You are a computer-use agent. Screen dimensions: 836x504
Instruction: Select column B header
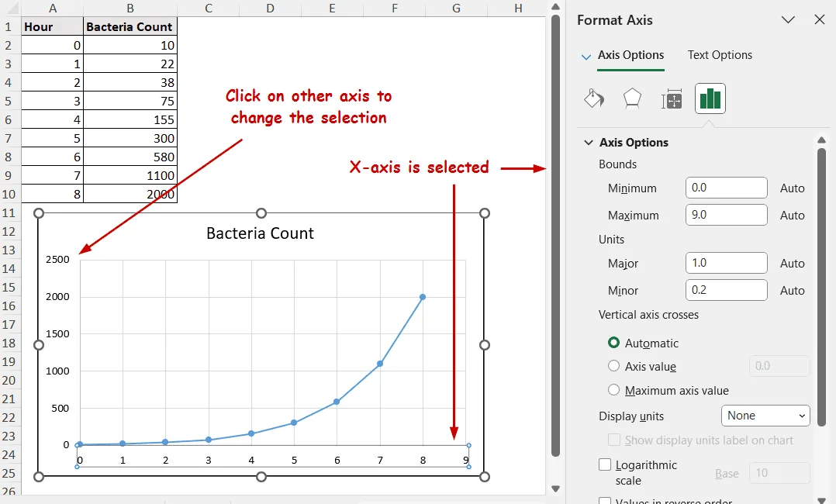(x=130, y=8)
